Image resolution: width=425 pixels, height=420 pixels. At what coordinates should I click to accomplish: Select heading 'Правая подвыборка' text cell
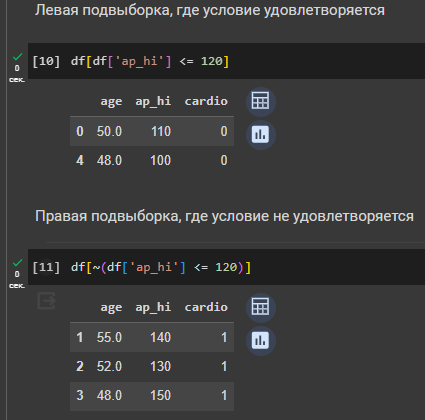[x=224, y=216]
